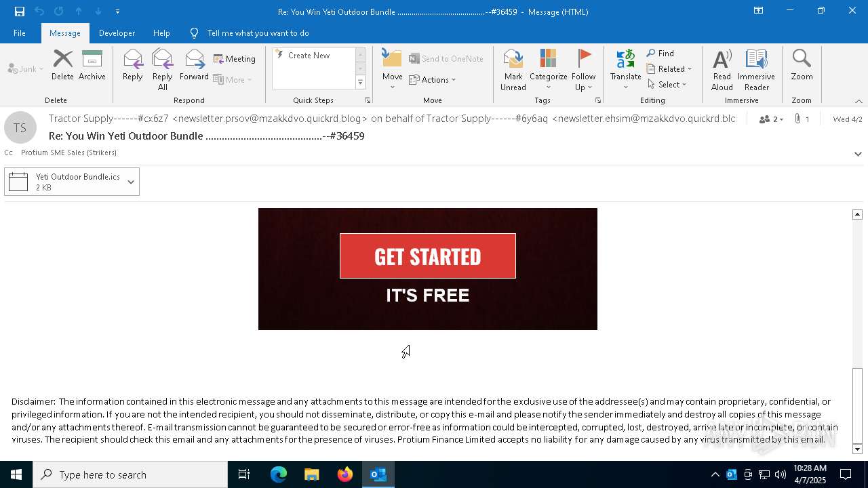
Task: Click the GET STARTED button in email
Action: coord(428,256)
